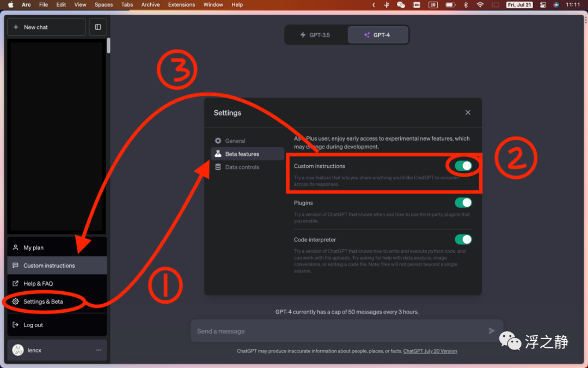Close the Settings dialog with X
Viewport: 588px width, 368px height.
468,112
